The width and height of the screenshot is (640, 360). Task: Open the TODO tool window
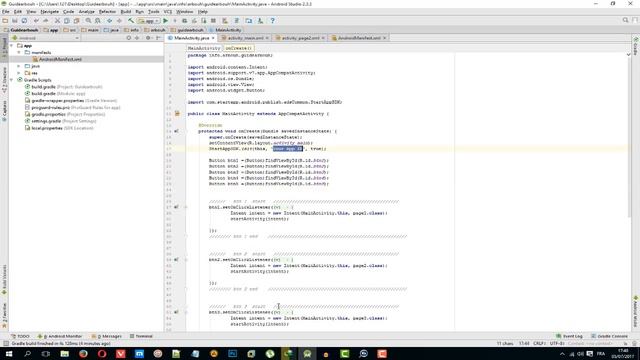tap(20, 336)
